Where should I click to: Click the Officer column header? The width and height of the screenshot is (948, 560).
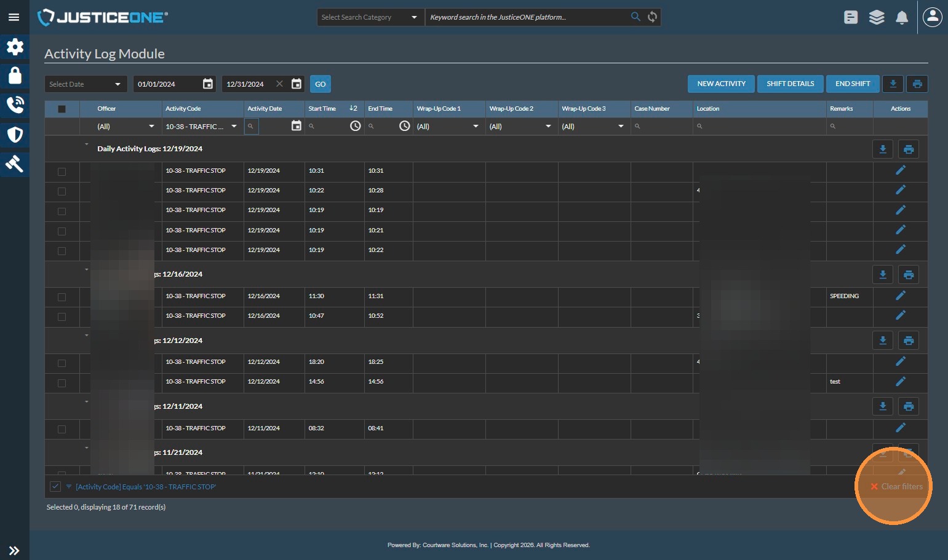click(107, 109)
